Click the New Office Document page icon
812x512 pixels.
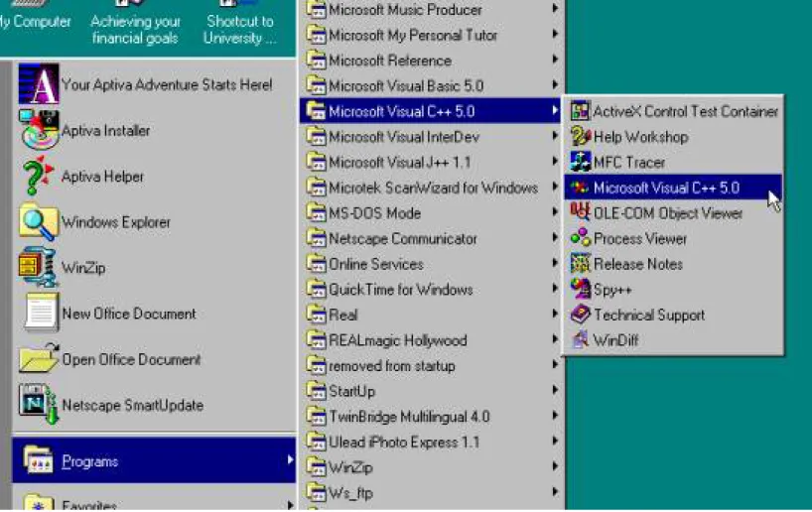41,313
